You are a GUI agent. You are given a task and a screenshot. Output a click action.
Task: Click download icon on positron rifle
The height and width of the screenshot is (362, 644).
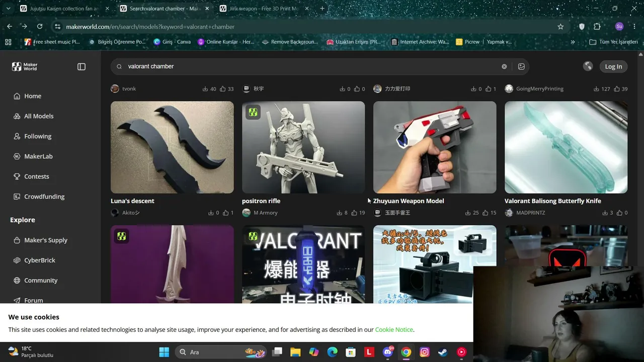340,213
